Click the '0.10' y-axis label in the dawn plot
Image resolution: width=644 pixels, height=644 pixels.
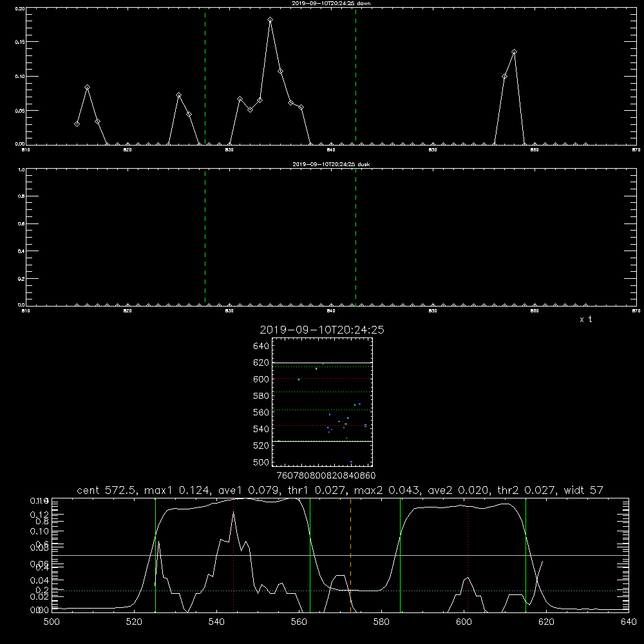[20, 77]
